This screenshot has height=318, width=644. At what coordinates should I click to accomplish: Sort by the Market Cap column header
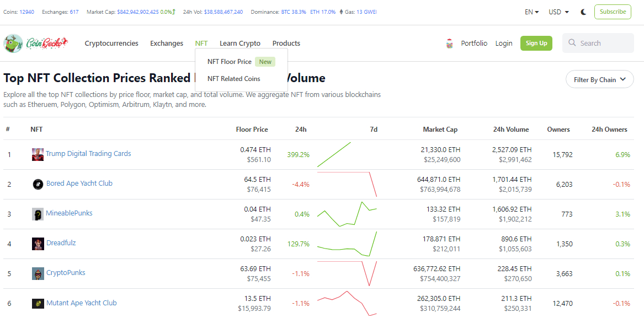[x=440, y=130]
